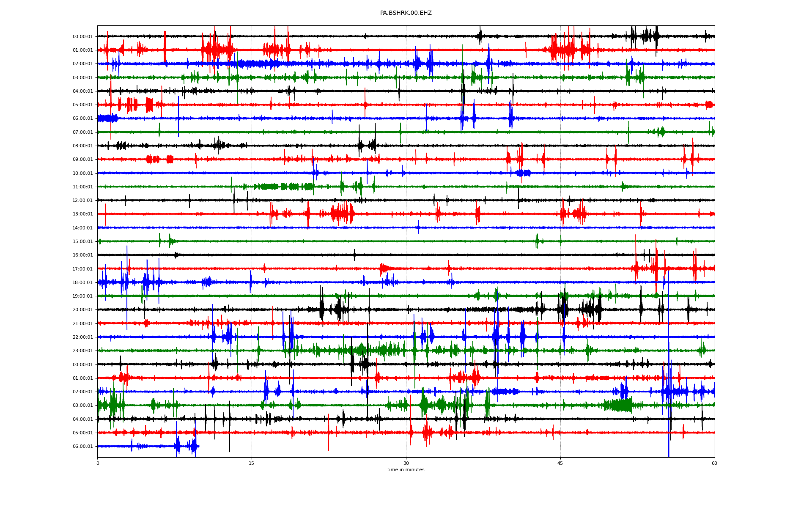Click the 30 minute x-axis tick label
Viewport: 812px width, 508px height.
[x=406, y=463]
